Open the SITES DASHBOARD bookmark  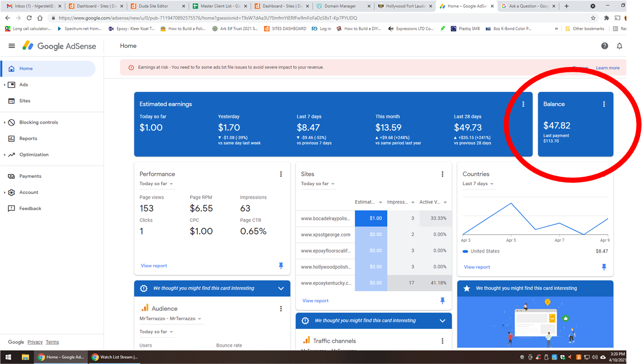(x=285, y=29)
